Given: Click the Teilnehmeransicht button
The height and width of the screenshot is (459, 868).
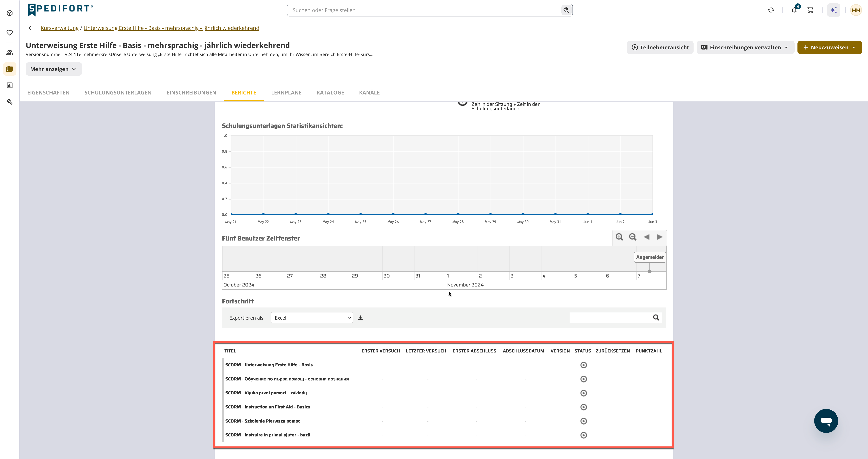Looking at the screenshot, I should [660, 47].
